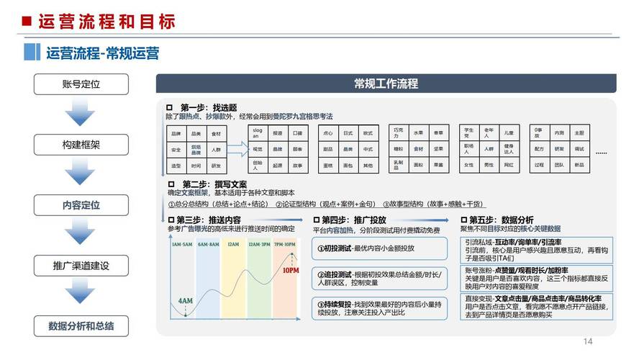Click the 日式 cell

click(348, 133)
